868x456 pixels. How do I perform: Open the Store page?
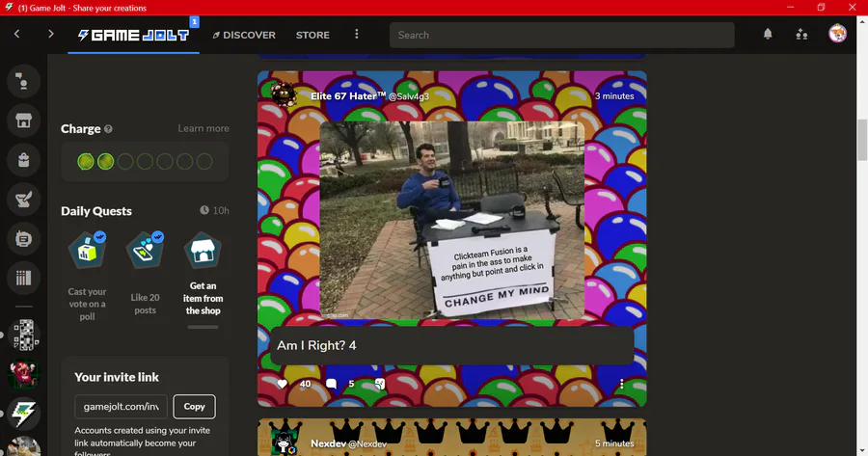312,35
